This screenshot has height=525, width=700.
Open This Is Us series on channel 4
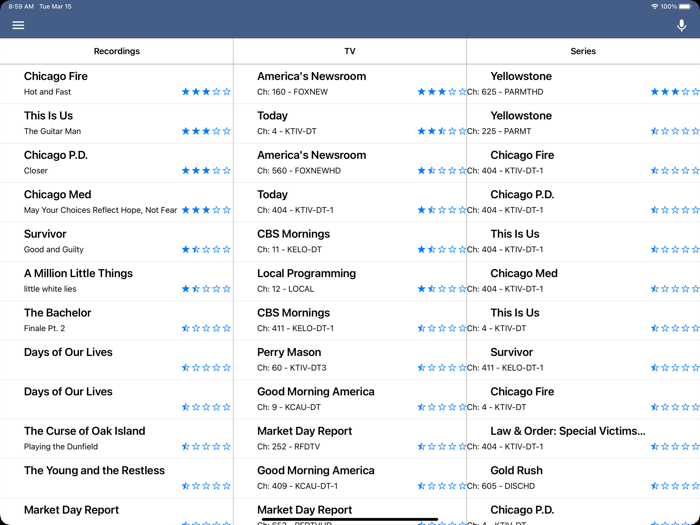pyautogui.click(x=583, y=320)
